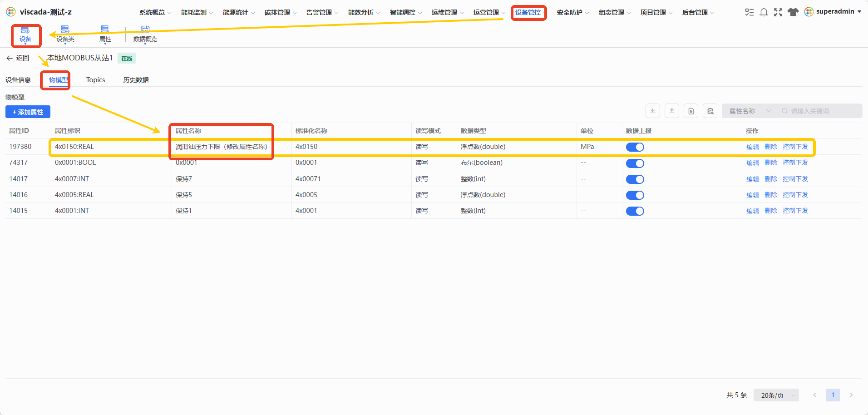Viewport: 868px width, 415px height.
Task: Click the 添加属性 button
Action: (x=28, y=112)
